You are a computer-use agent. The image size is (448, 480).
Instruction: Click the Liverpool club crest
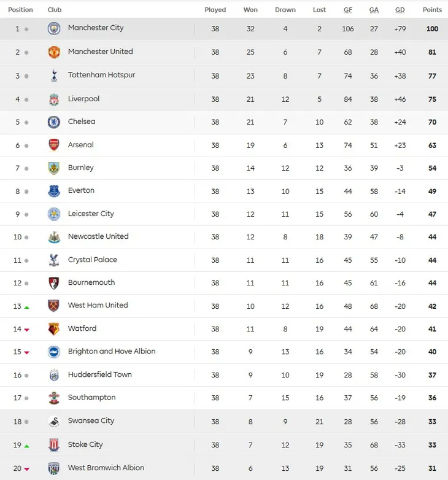pyautogui.click(x=54, y=99)
